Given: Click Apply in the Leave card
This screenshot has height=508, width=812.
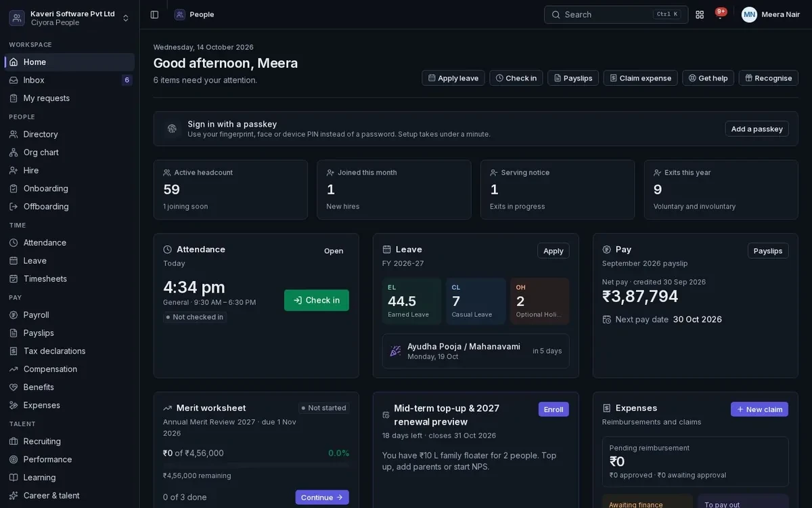Looking at the screenshot, I should [554, 251].
